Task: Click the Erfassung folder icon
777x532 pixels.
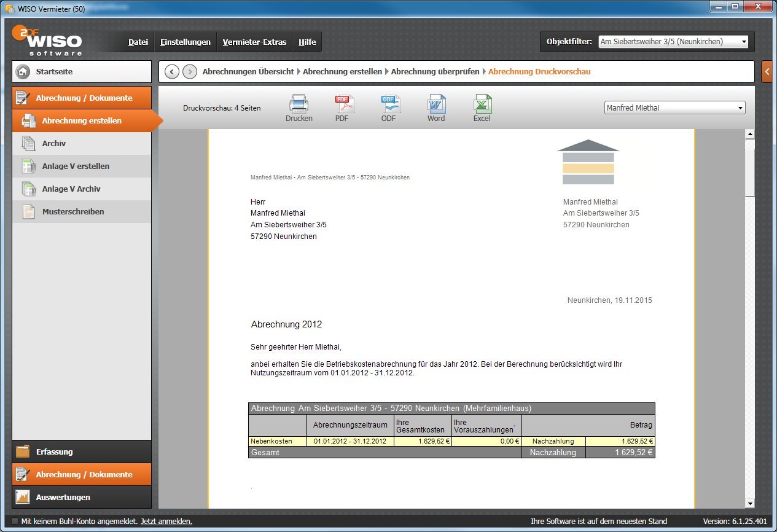Action: point(23,452)
